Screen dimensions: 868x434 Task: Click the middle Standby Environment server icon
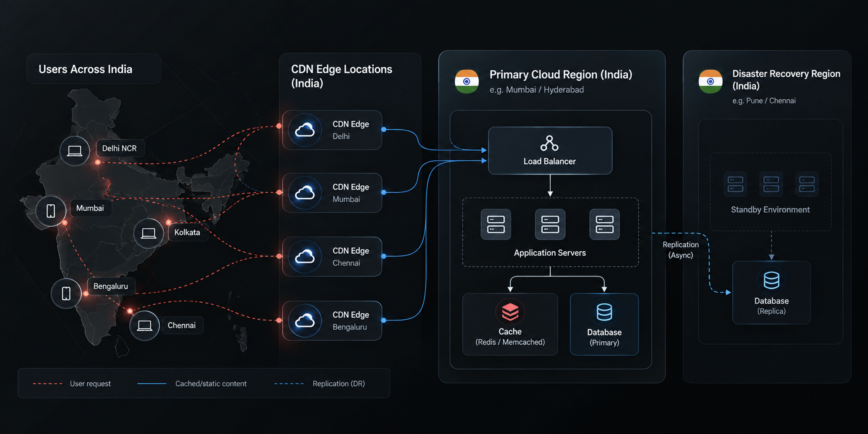tap(771, 184)
